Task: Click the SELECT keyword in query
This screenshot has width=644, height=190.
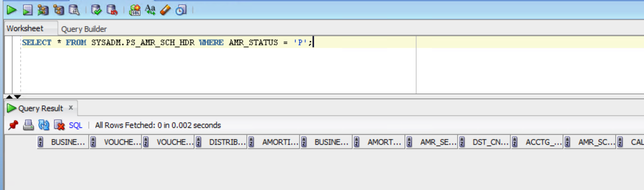Action: (x=37, y=42)
